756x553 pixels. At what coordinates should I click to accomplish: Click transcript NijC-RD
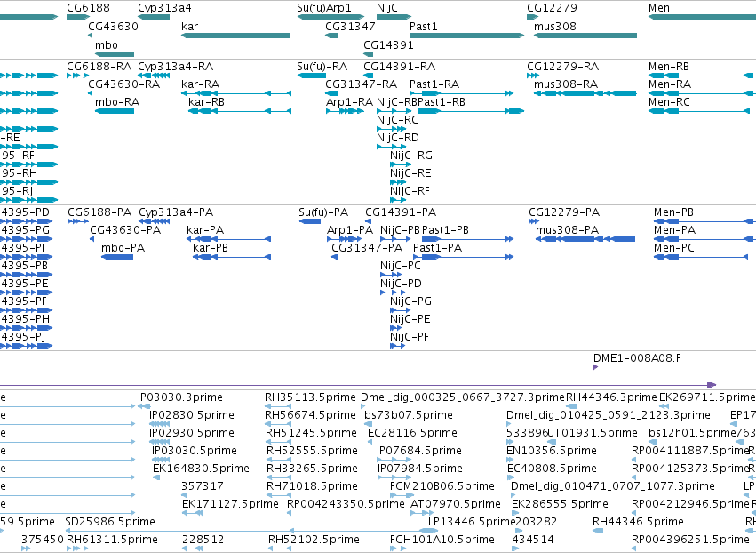tap(398, 138)
